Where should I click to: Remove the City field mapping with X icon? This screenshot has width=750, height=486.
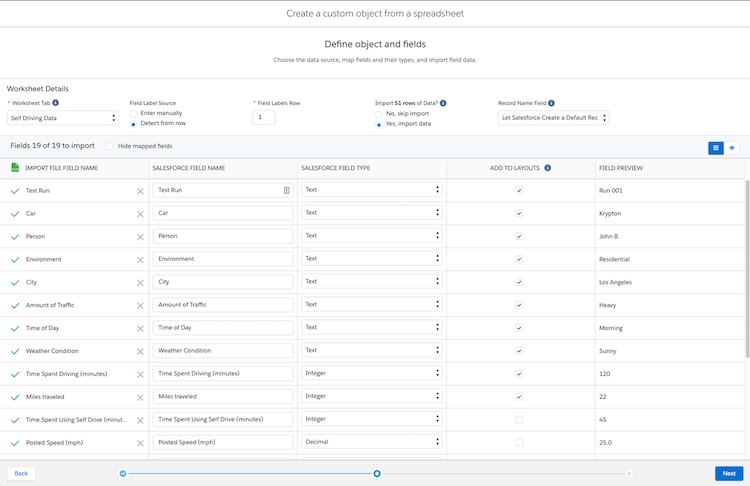tap(140, 283)
